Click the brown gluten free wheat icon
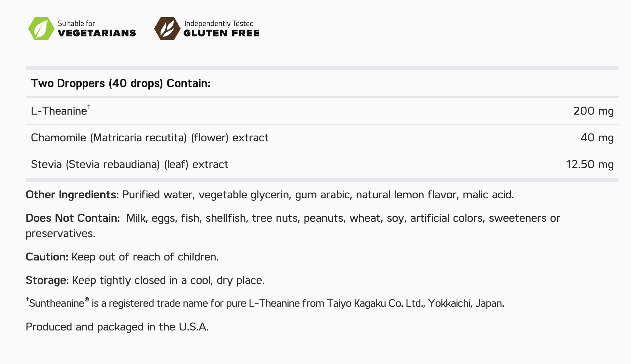This screenshot has height=364, width=631. point(167,29)
